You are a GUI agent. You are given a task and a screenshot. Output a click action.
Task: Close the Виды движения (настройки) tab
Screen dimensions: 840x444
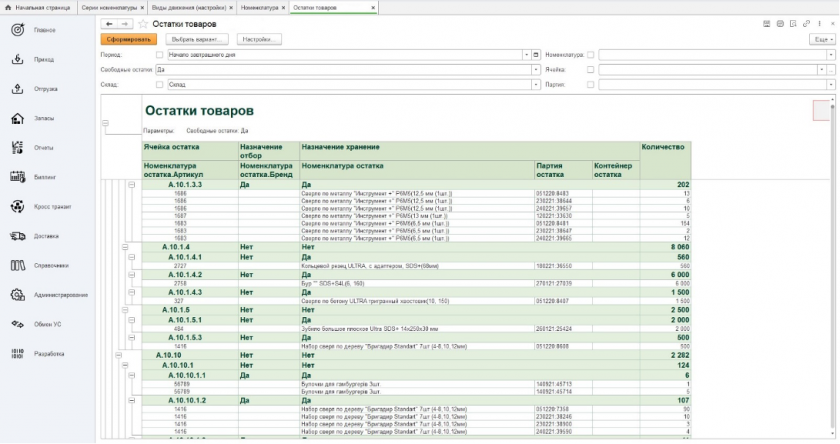[231, 7]
